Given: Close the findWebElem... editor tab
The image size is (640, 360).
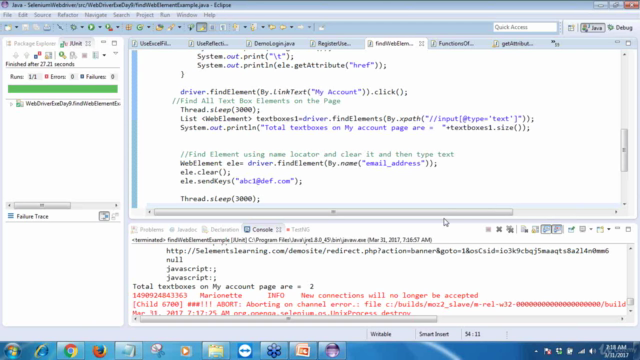Looking at the screenshot, I should [x=421, y=44].
